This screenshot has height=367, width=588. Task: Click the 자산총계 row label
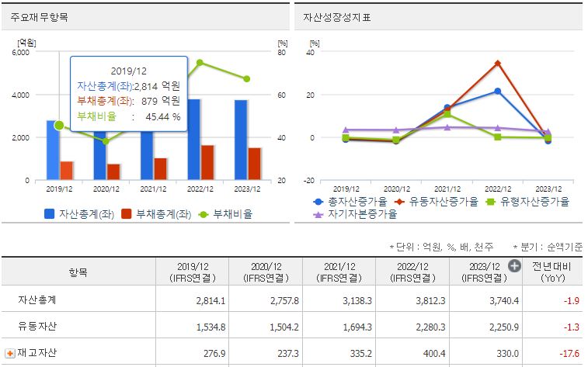click(x=37, y=300)
